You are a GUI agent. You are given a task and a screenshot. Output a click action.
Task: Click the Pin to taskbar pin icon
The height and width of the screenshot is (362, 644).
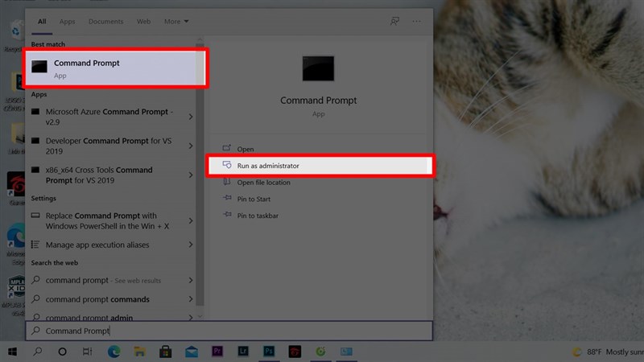tap(227, 214)
